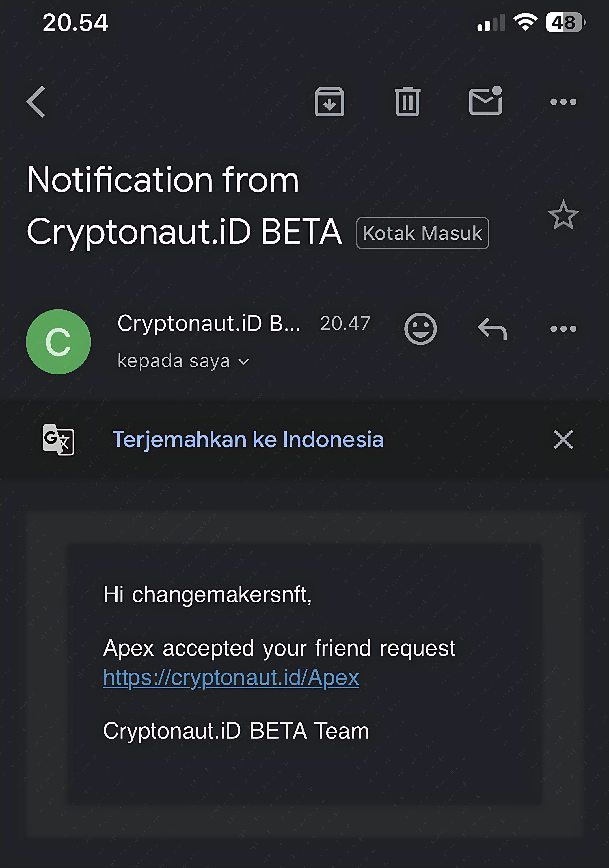
Task: Open the top toolbar three-dot menu
Action: pyautogui.click(x=563, y=102)
